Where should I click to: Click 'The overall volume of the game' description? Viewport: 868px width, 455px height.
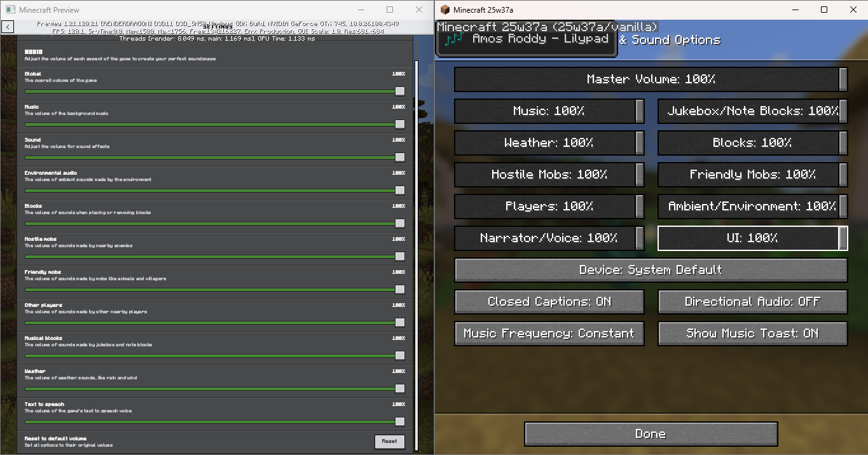(x=61, y=81)
